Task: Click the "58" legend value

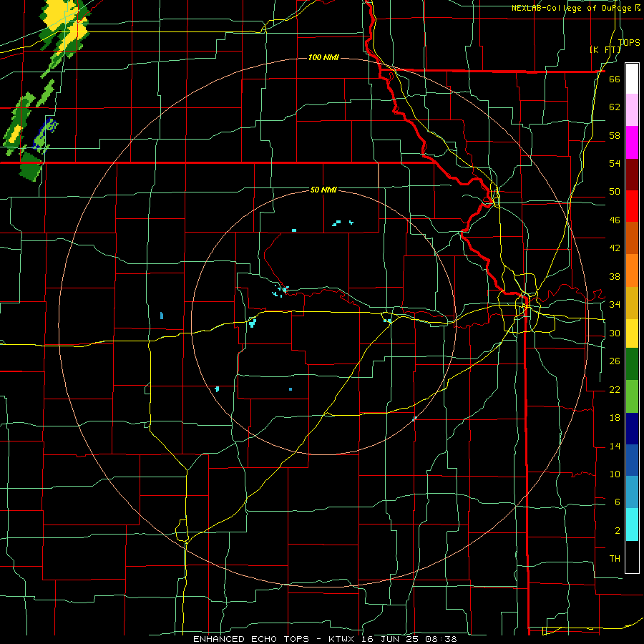Action: click(x=615, y=135)
